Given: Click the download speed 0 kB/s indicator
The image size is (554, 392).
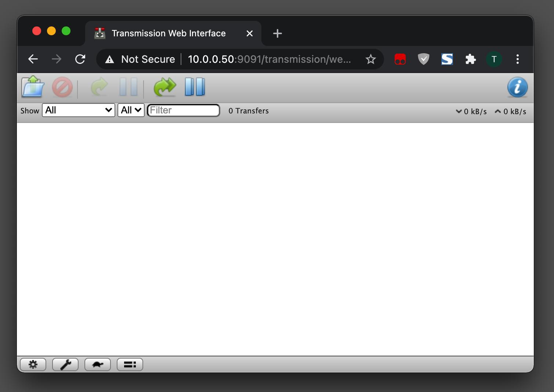Looking at the screenshot, I should tap(471, 111).
